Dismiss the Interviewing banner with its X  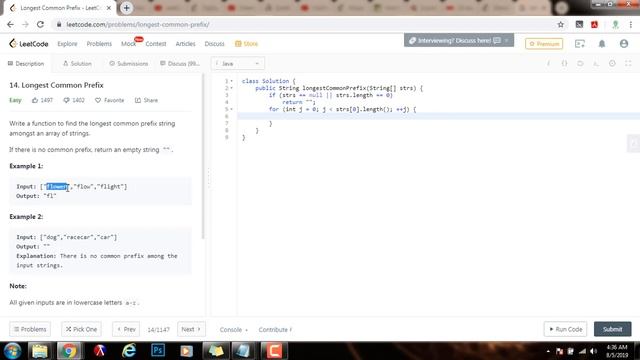[507, 40]
